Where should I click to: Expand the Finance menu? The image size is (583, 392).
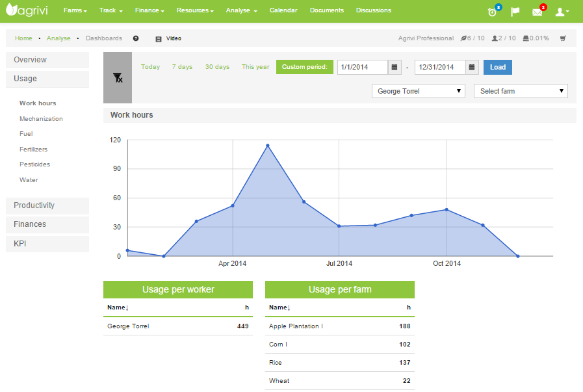(x=149, y=10)
